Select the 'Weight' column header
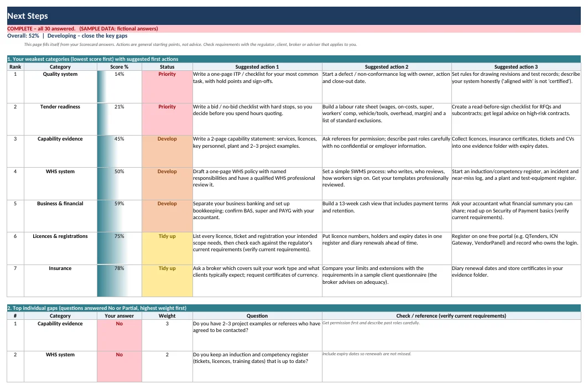 167,316
